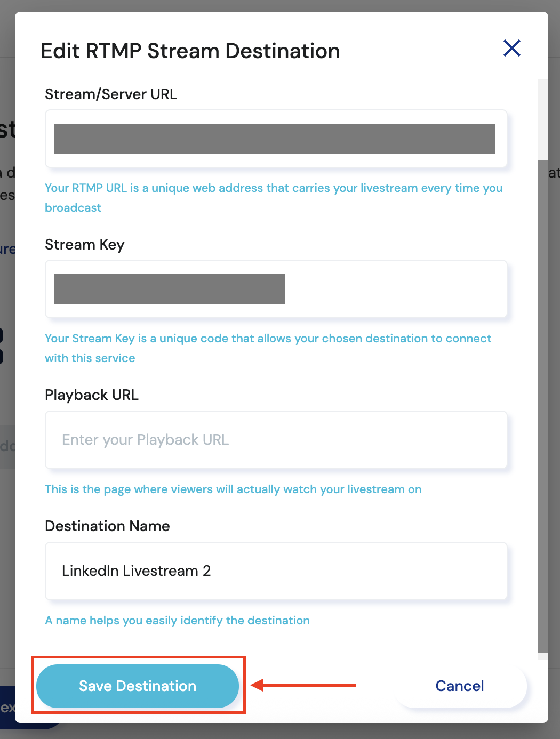Click the Playback URL viewer hint text

click(x=233, y=489)
